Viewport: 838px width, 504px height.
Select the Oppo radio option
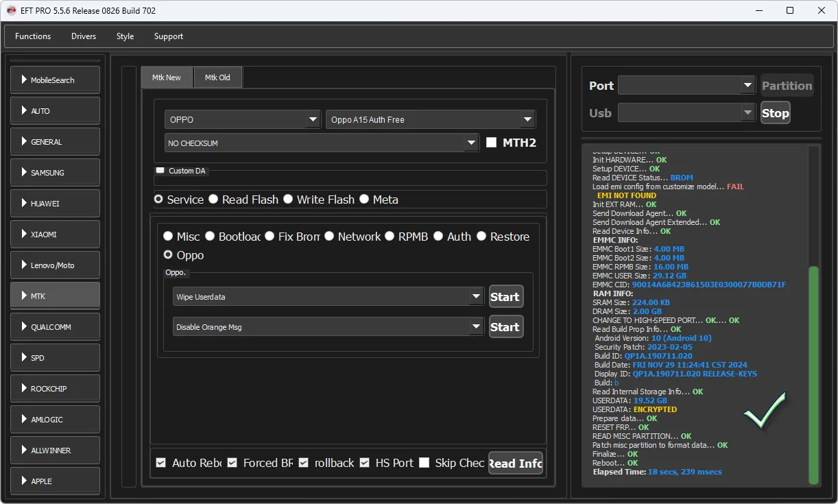169,255
